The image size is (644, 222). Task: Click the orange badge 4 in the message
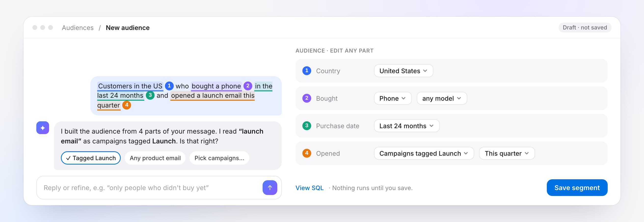127,105
